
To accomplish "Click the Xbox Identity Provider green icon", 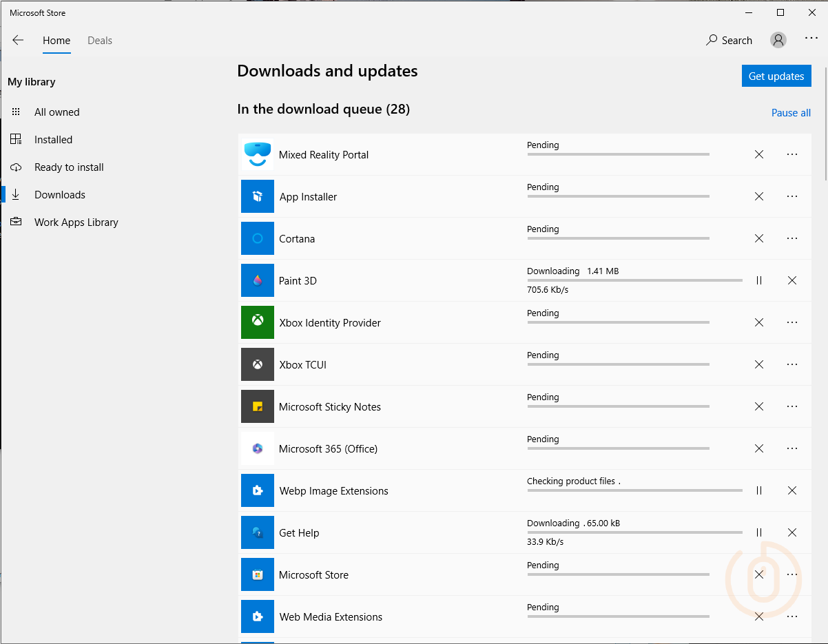I will pyautogui.click(x=258, y=322).
